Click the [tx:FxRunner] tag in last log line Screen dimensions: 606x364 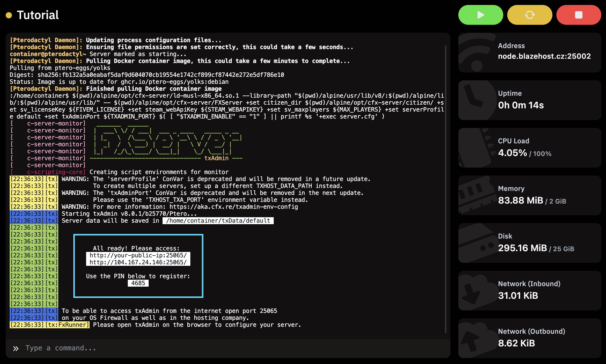67,325
